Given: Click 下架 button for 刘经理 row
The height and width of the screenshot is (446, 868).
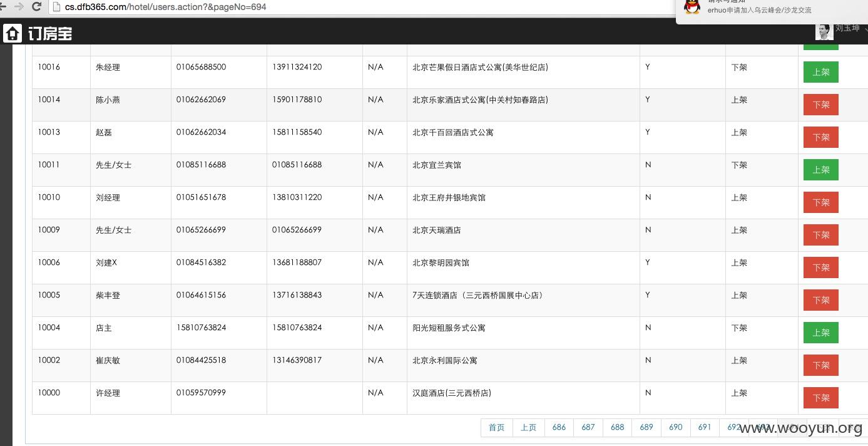Looking at the screenshot, I should pyautogui.click(x=821, y=202).
